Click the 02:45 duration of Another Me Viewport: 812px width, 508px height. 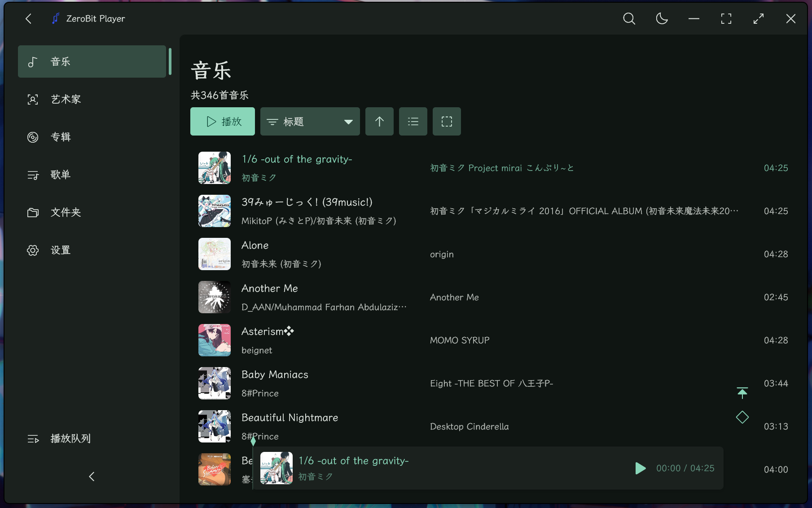(776, 297)
